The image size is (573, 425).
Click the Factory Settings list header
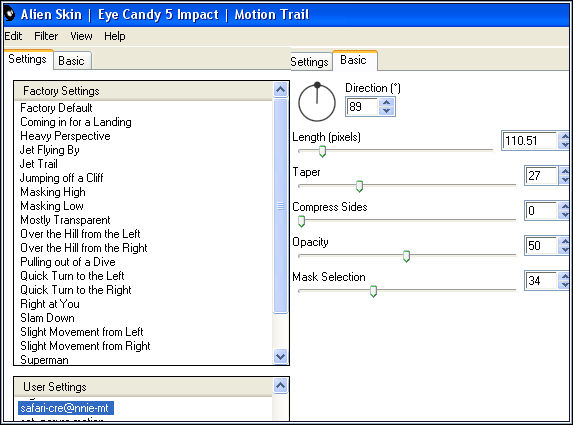click(144, 91)
